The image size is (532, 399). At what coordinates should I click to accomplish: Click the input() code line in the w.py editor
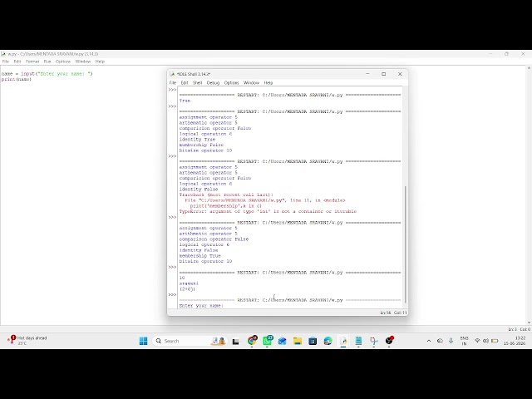(x=47, y=74)
